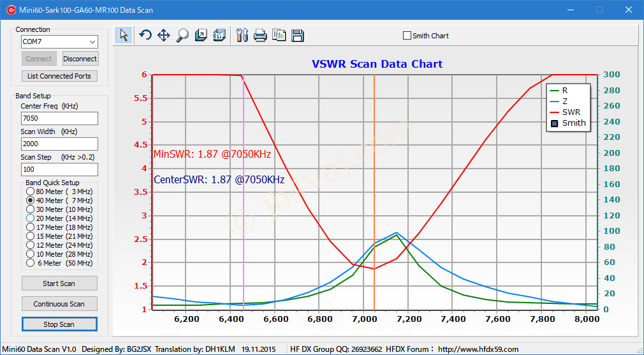
Task: Select 17 Meter (18 MHz) band
Action: pyautogui.click(x=30, y=227)
